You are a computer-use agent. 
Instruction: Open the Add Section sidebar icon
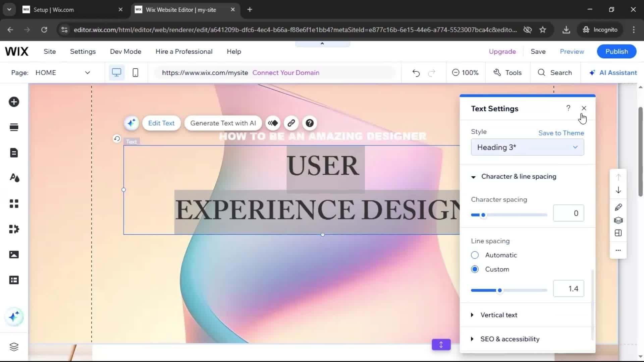point(14,127)
